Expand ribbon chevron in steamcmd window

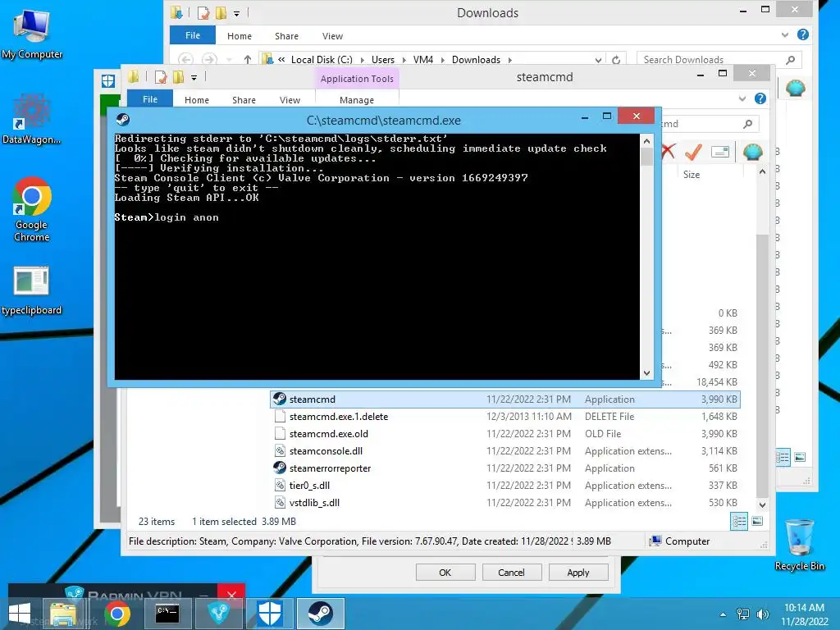click(x=742, y=98)
